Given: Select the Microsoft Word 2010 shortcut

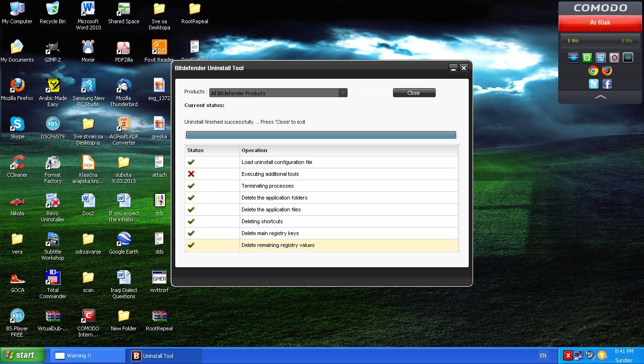Looking at the screenshot, I should pyautogui.click(x=88, y=16).
